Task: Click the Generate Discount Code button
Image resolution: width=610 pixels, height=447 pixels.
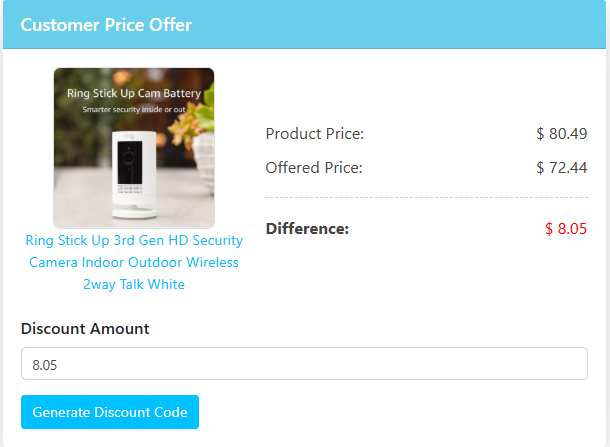Action: tap(110, 412)
